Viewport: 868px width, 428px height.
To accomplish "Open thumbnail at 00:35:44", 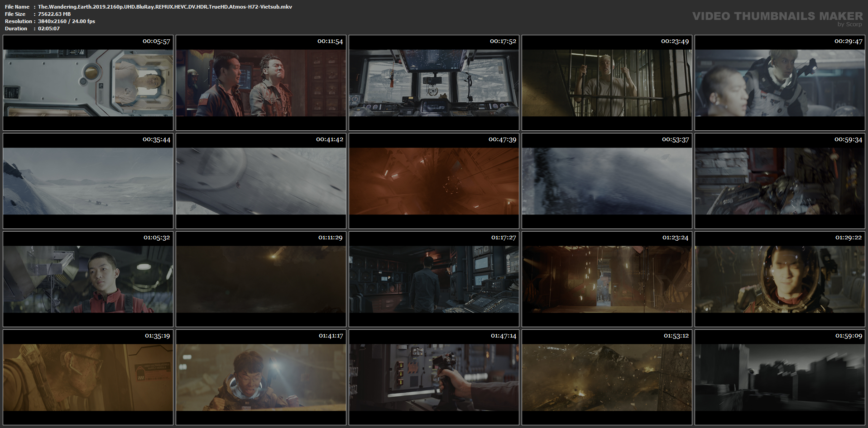I will (88, 181).
